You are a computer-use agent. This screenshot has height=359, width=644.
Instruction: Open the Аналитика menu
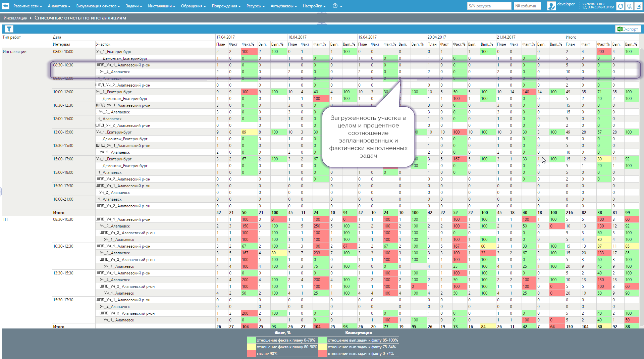[x=59, y=6]
